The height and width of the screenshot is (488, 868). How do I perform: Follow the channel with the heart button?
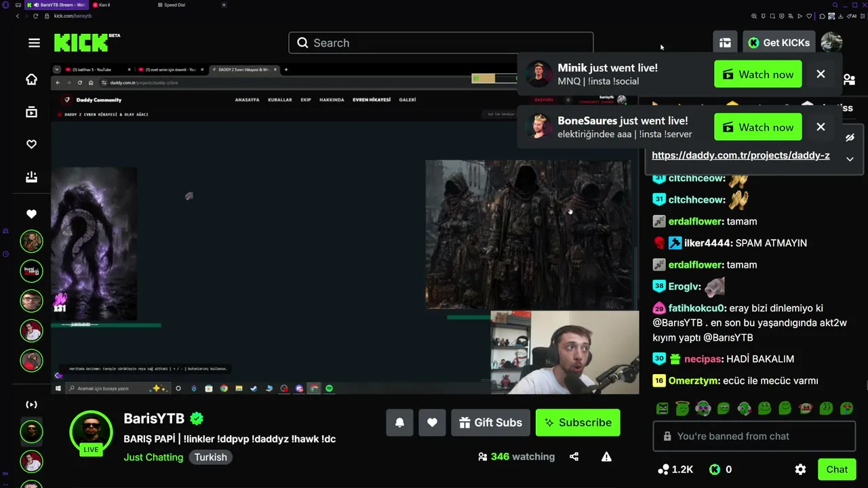(432, 422)
